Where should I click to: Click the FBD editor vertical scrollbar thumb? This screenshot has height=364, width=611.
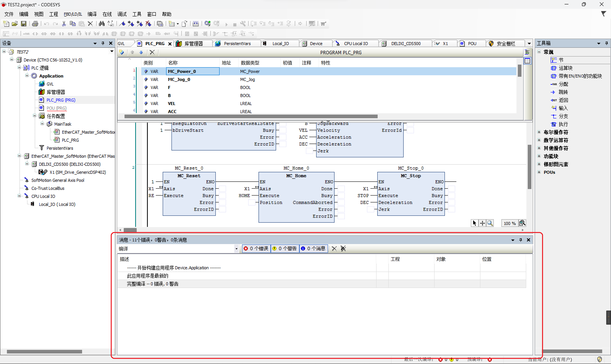tap(529, 167)
